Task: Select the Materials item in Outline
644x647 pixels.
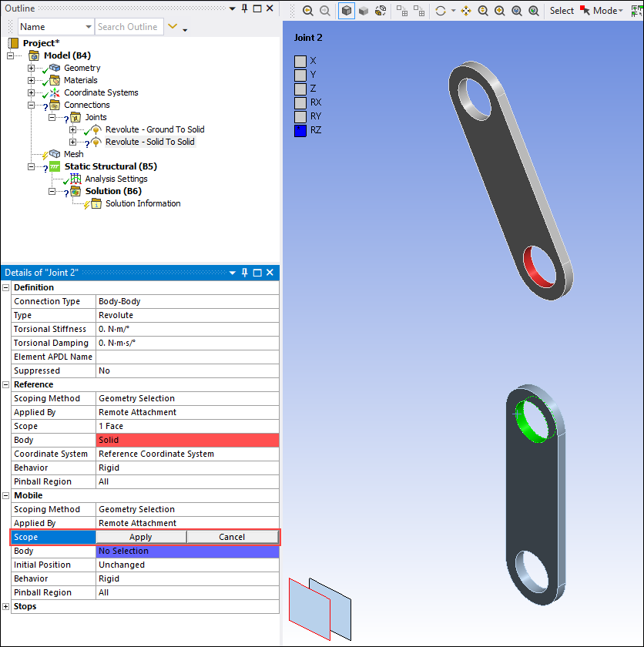Action: click(x=80, y=80)
